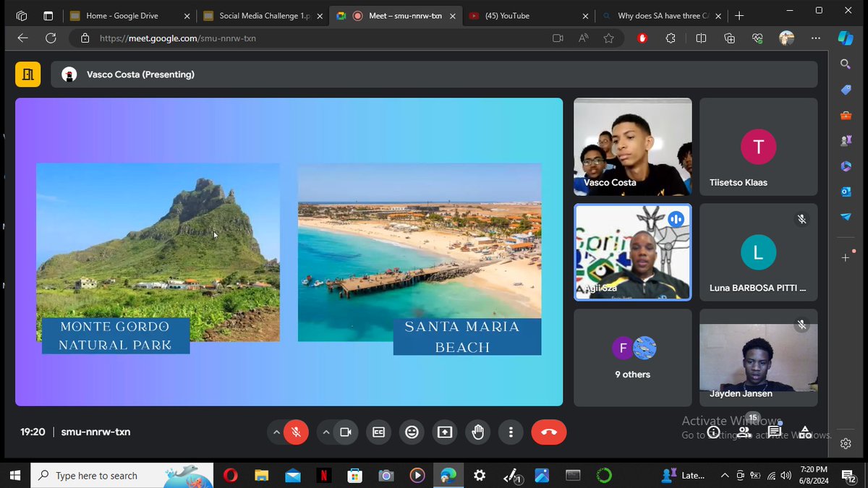Select the Meet – smu-nnrw-txn tab

pos(396,16)
